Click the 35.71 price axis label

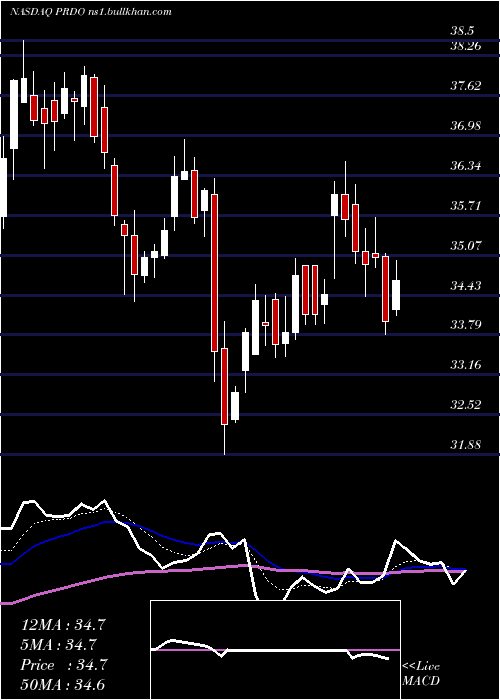point(466,205)
